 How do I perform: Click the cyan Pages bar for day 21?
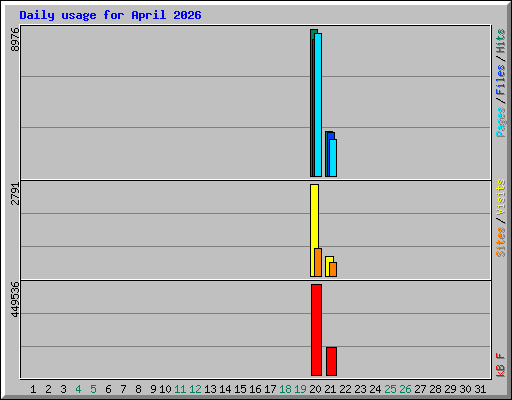[x=333, y=158]
